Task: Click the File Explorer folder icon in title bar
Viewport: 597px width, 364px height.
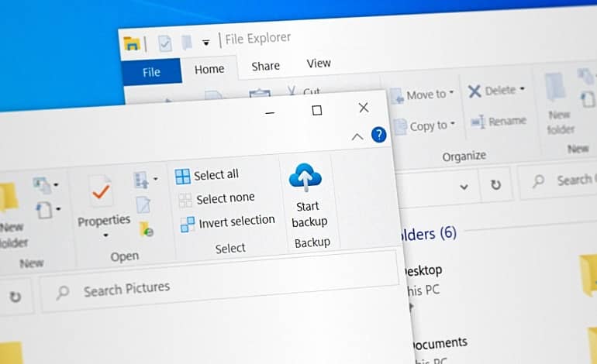Action: (x=132, y=44)
